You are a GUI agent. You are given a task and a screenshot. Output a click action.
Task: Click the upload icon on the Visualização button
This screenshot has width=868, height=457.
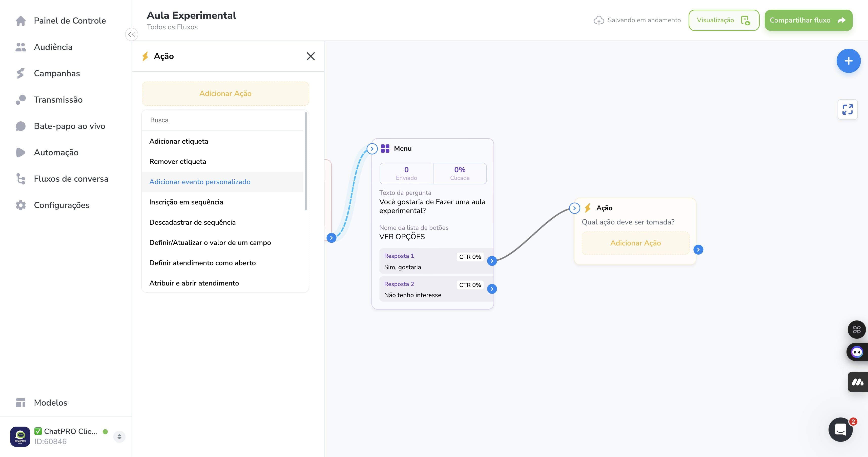coord(746,21)
